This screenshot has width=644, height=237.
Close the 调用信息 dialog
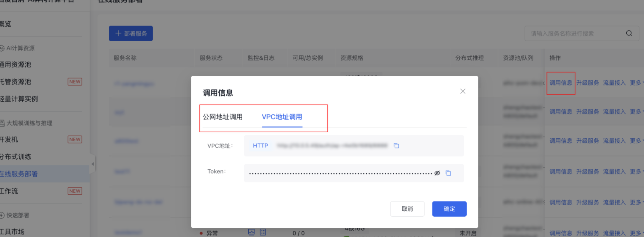point(463,91)
